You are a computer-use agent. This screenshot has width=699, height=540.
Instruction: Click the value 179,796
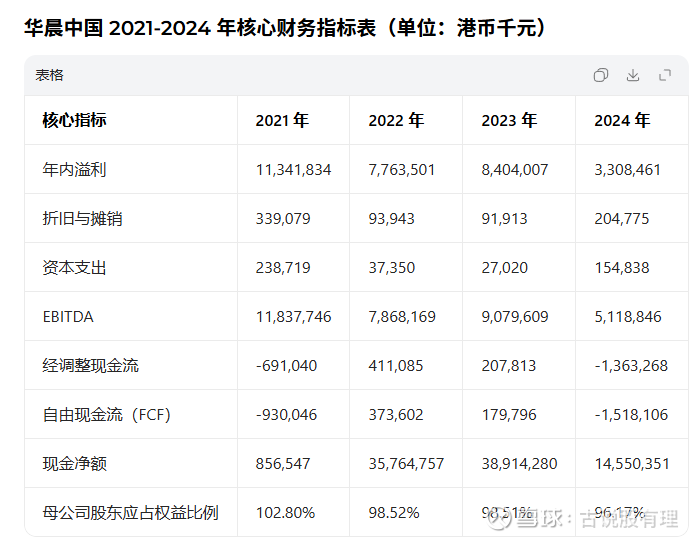pos(509,415)
